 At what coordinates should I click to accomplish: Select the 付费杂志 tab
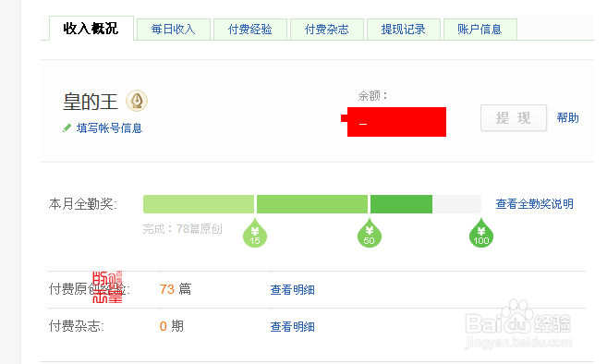327,30
